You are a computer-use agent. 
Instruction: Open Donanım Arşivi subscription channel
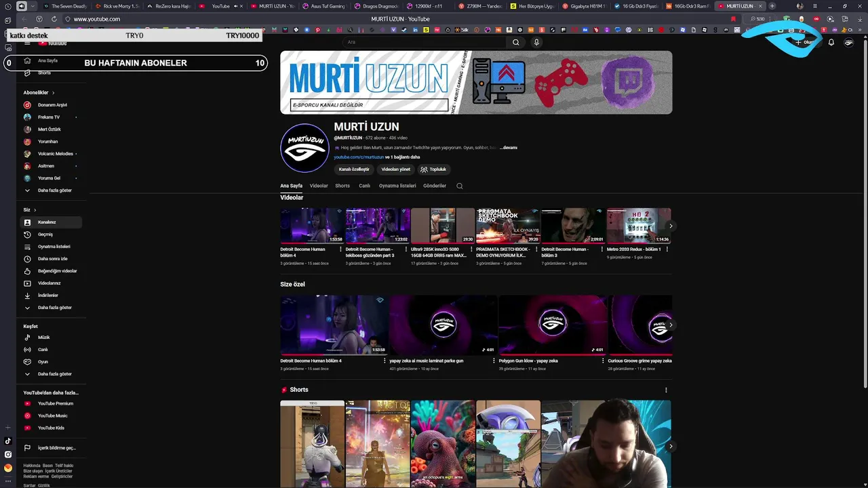point(51,105)
